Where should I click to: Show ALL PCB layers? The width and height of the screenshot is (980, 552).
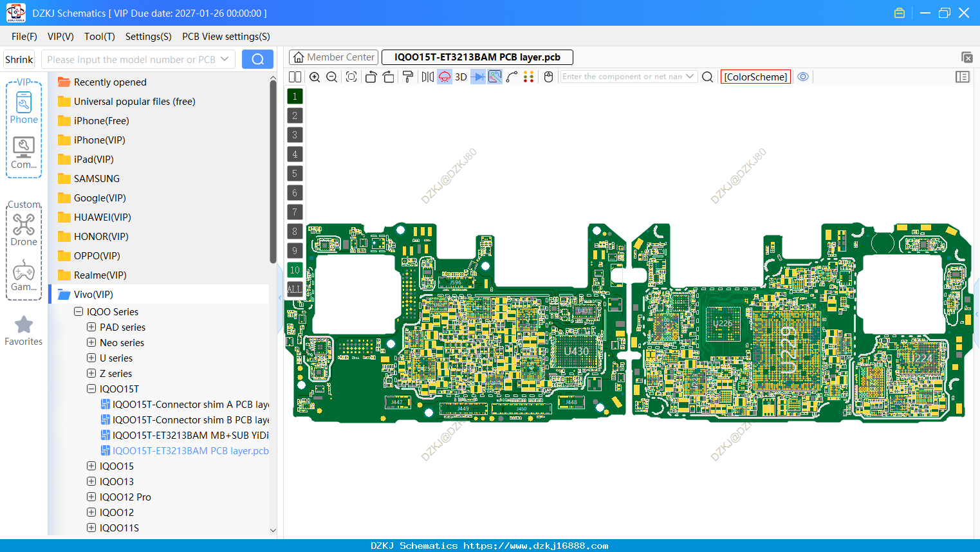point(295,290)
